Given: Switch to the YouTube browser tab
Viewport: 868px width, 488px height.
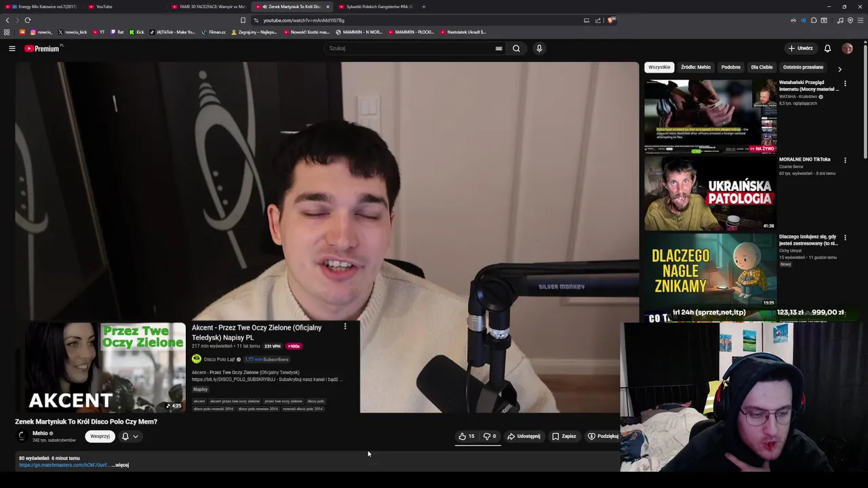Looking at the screenshot, I should click(125, 7).
